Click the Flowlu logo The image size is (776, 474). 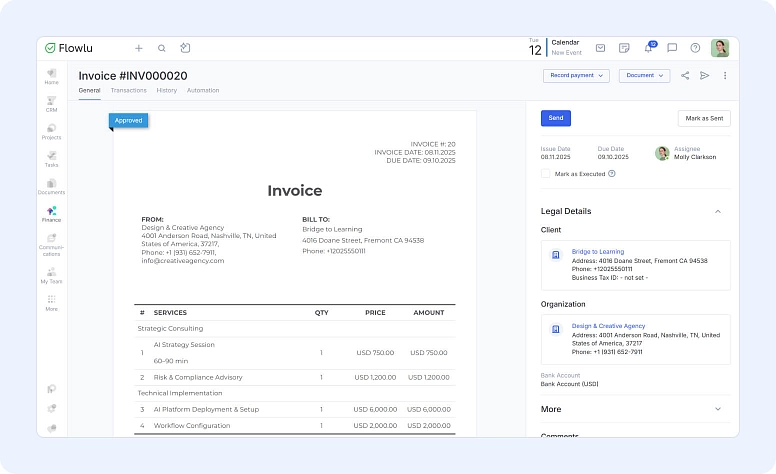tap(69, 48)
